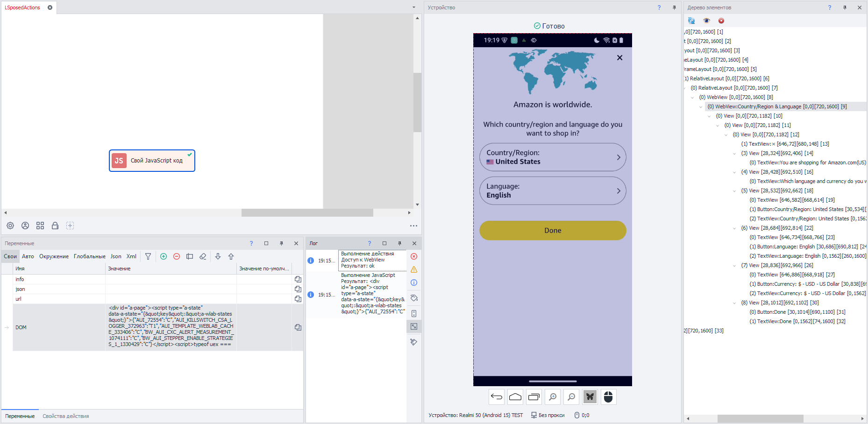Toggle error messages filter in log panel
Screen dimensions: 868x424
pyautogui.click(x=414, y=256)
